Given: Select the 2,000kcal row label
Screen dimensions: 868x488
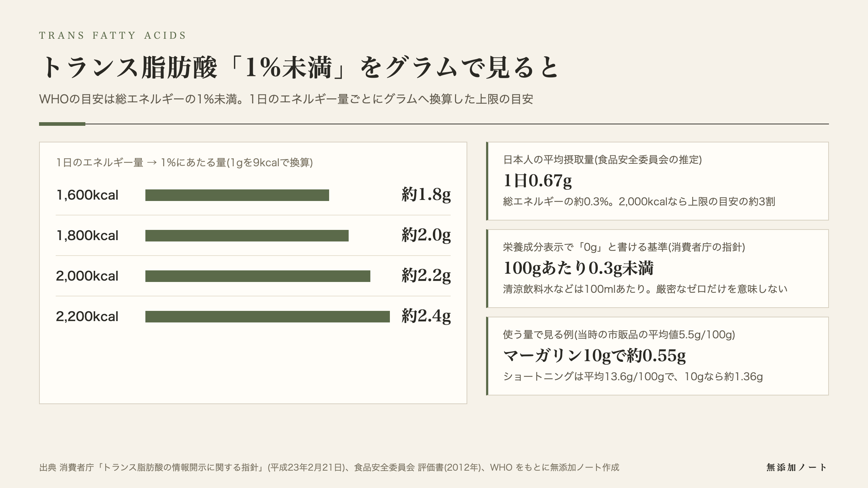Looking at the screenshot, I should [87, 276].
